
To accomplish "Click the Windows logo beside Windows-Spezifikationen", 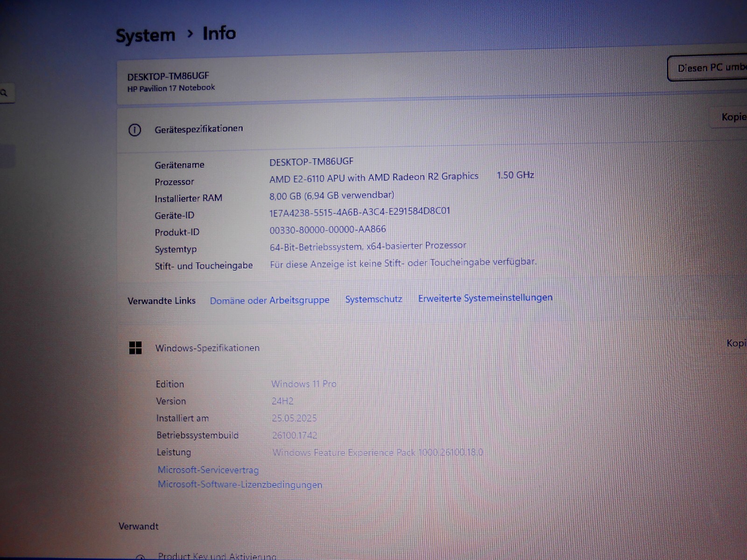I will tap(135, 348).
